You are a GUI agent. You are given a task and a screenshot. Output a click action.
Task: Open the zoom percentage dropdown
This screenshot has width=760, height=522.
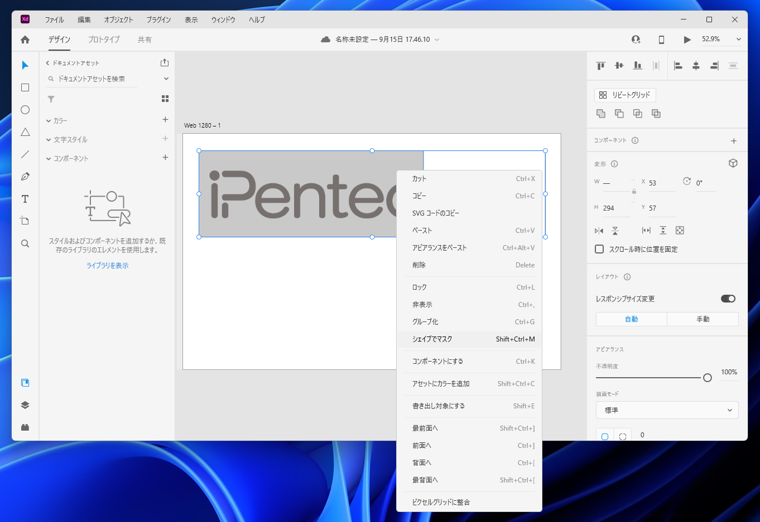pyautogui.click(x=738, y=39)
